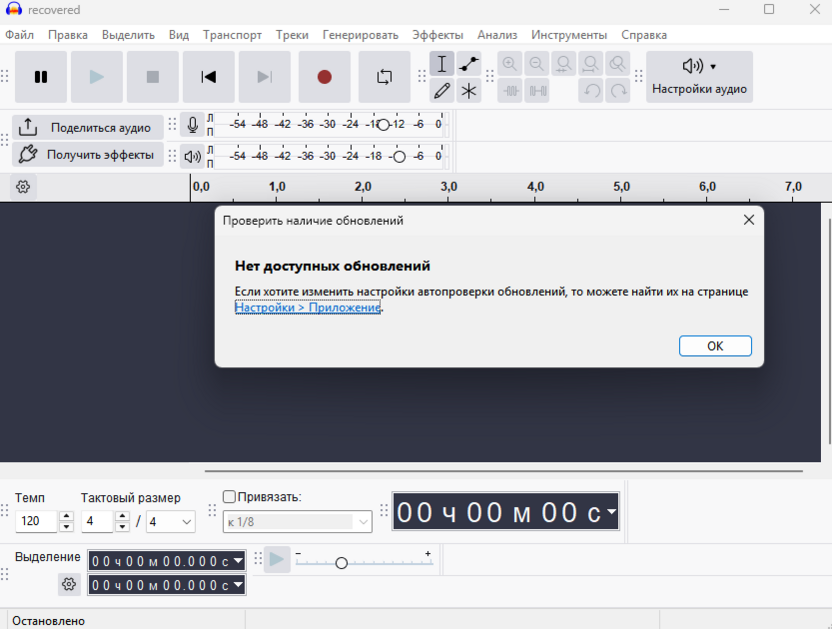Open the Эффекты menu
The height and width of the screenshot is (629, 832).
tap(437, 34)
